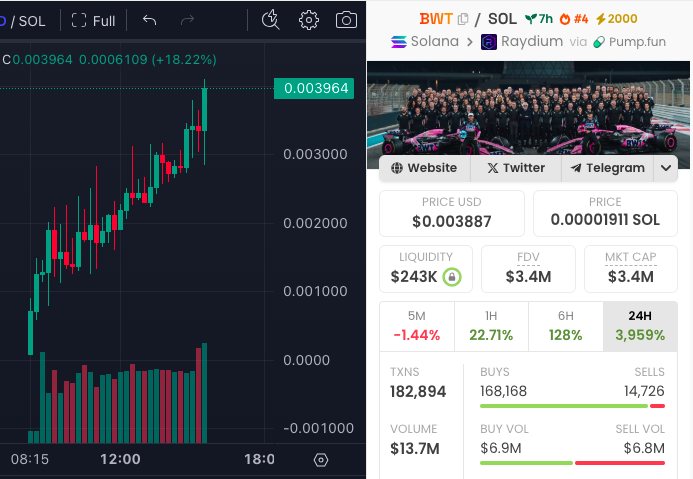Screen dimensions: 693x479
Task: Click the Raydium DEX link
Action: click(522, 42)
